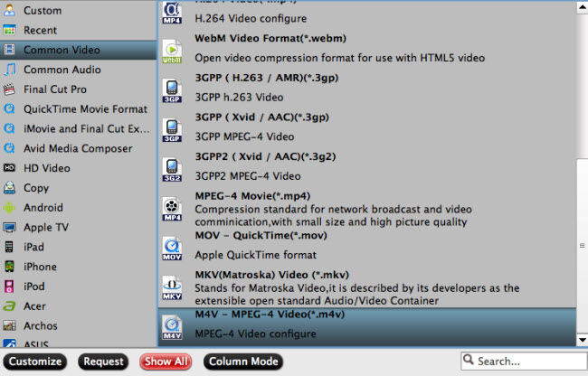Screen dimensions: 588x376
Task: Click the Copy category icon
Action: pos(9,188)
